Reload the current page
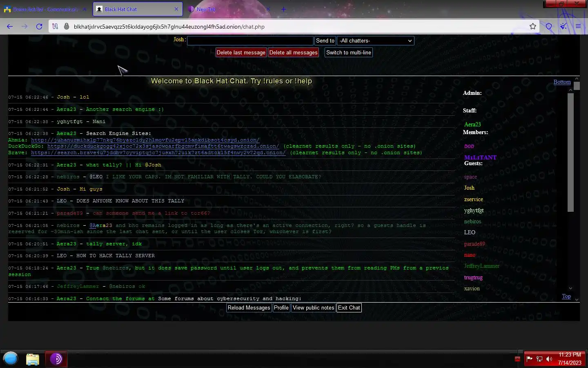 click(39, 27)
